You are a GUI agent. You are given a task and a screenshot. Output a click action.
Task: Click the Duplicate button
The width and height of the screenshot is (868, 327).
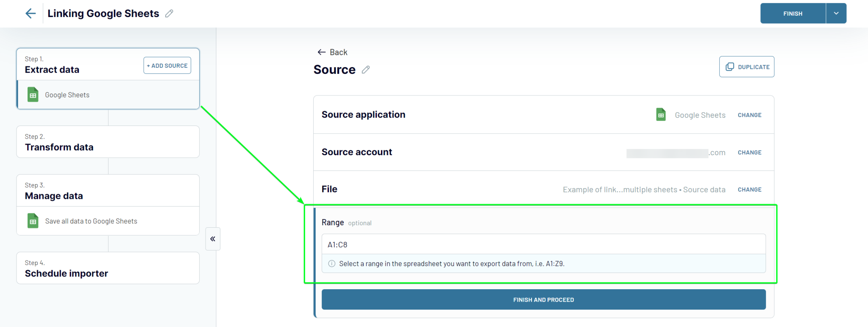(747, 67)
